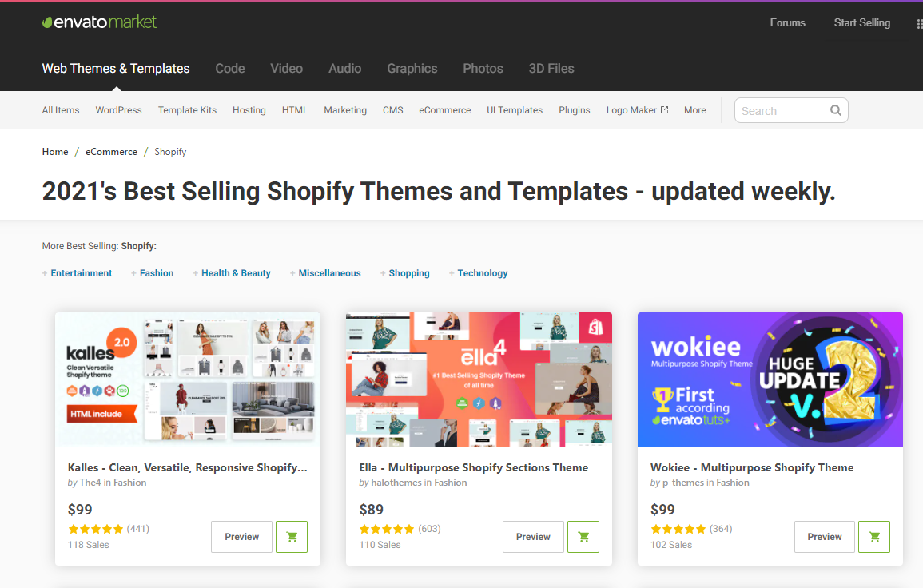Viewport: 923px width, 588px height.
Task: Open the Marketing submenu item
Action: click(345, 110)
